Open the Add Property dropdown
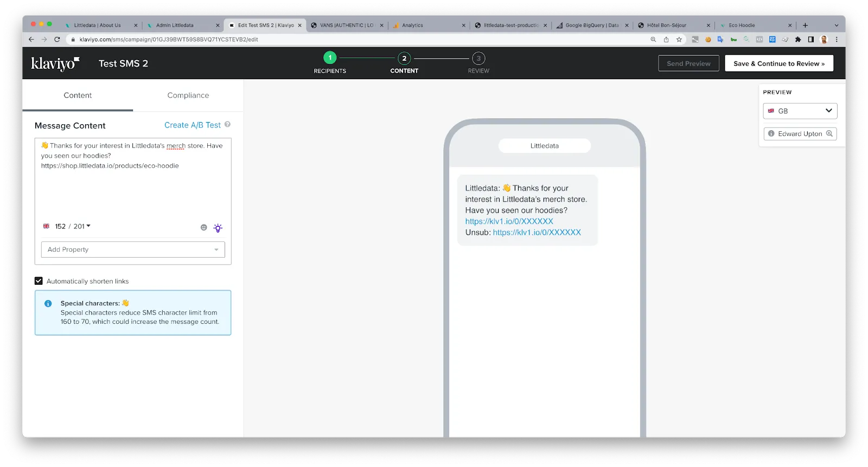Image resolution: width=868 pixels, height=467 pixels. coord(133,250)
